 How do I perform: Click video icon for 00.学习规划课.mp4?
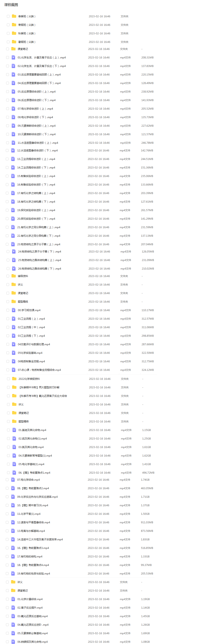tap(14, 310)
